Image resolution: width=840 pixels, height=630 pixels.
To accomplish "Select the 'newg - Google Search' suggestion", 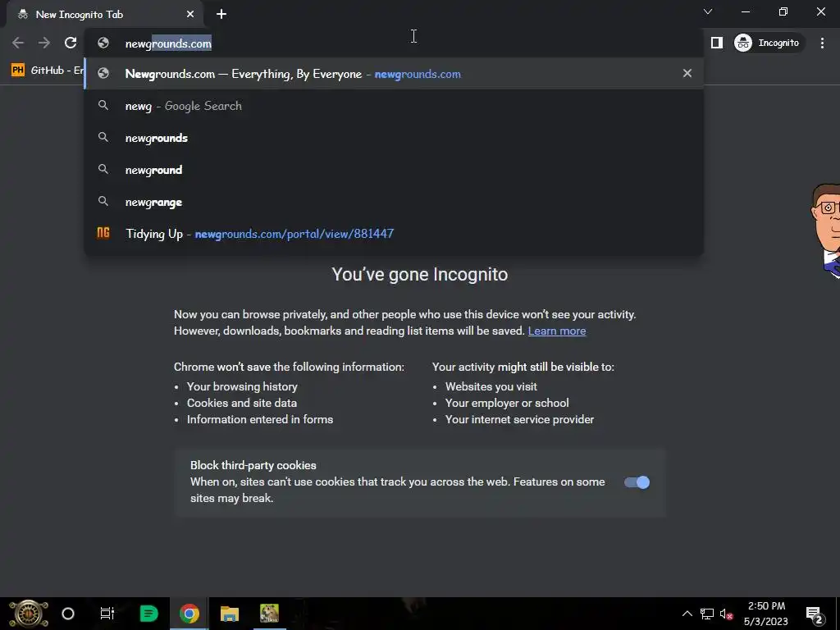I will (394, 106).
